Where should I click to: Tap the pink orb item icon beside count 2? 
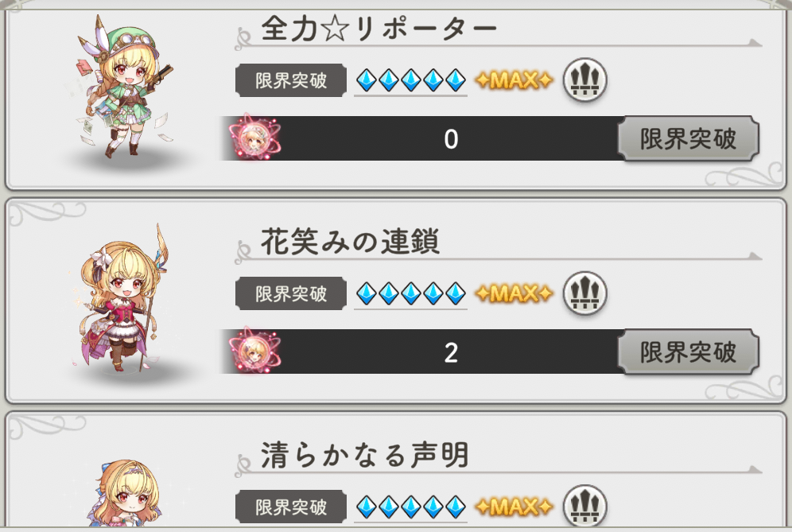pyautogui.click(x=253, y=351)
